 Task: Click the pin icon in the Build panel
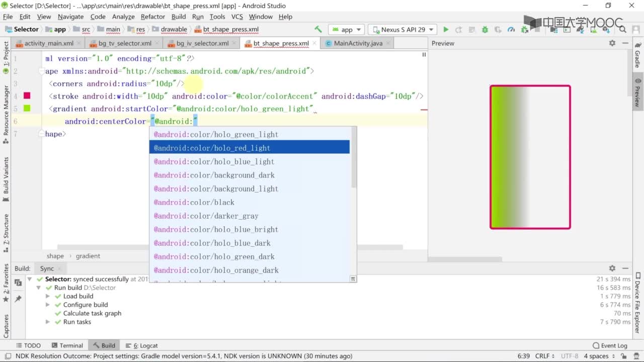click(18, 299)
